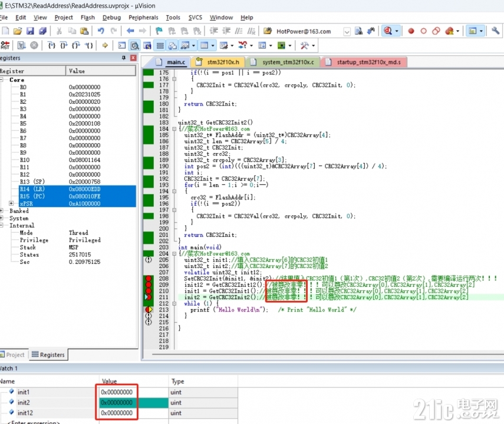This screenshot has height=424, width=504.
Task: Paste from clipboard using the toolbar icon
Action: coord(84,31)
